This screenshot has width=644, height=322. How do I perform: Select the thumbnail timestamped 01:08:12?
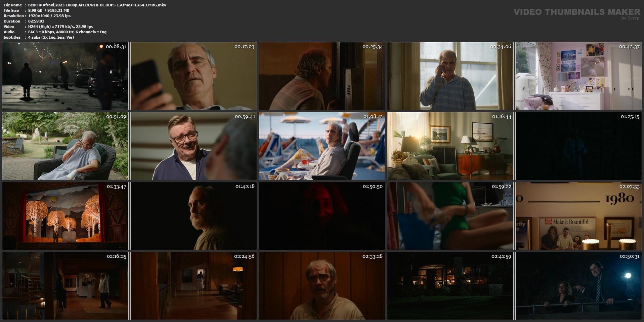point(322,146)
